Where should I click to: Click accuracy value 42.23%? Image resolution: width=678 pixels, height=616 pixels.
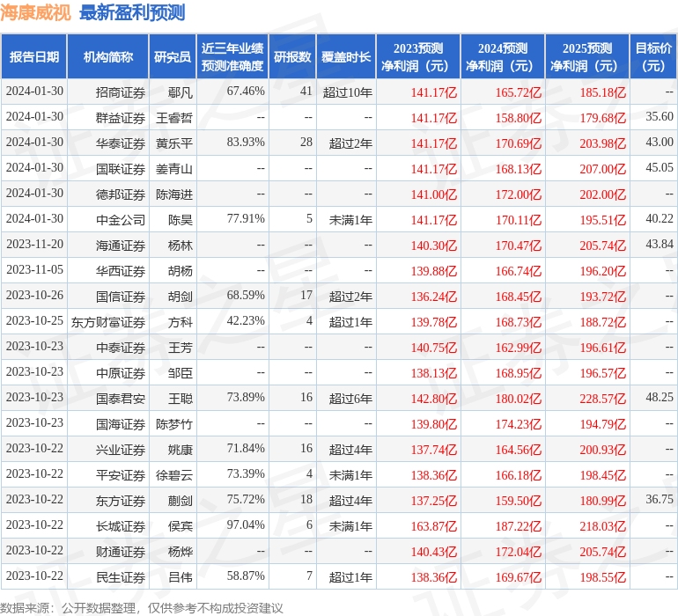(x=246, y=320)
